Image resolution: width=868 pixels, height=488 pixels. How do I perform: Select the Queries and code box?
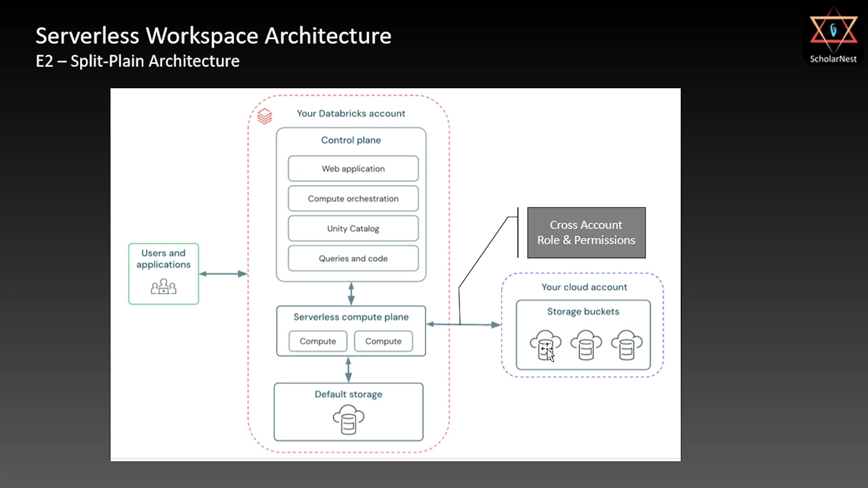coord(353,258)
